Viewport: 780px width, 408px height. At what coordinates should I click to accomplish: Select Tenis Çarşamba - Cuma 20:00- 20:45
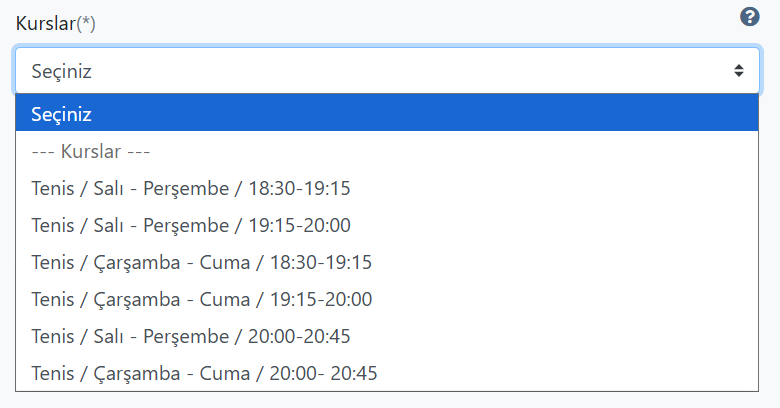pos(387,373)
